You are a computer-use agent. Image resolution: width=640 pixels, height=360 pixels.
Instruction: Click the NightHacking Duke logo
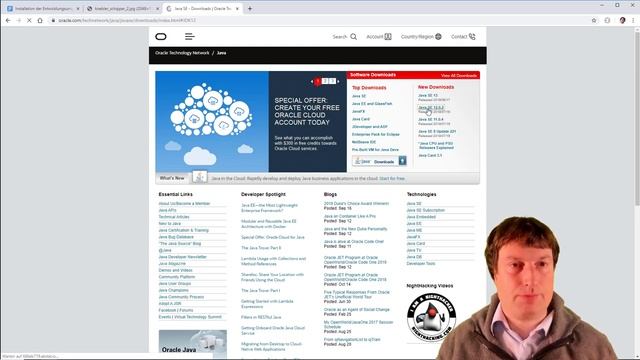point(431,317)
